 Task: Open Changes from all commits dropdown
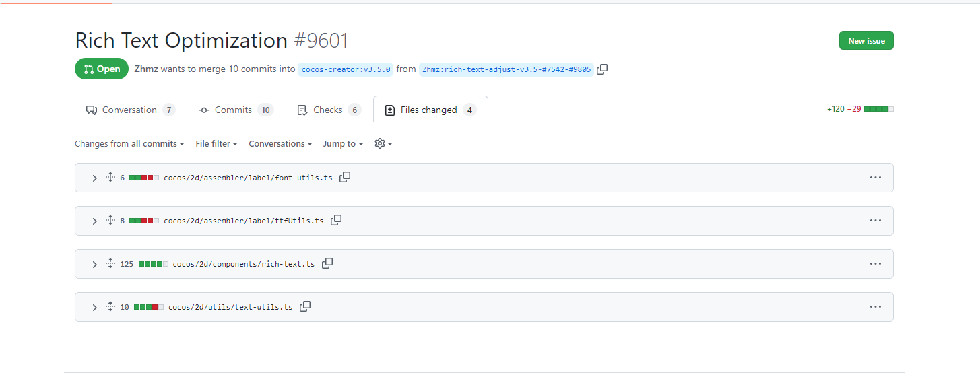click(129, 144)
